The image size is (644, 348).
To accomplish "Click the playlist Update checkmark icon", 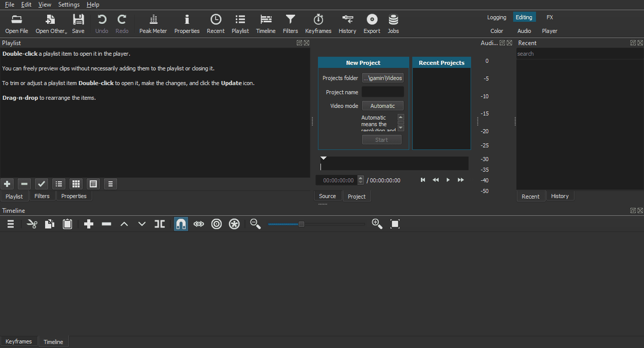I will click(x=42, y=184).
